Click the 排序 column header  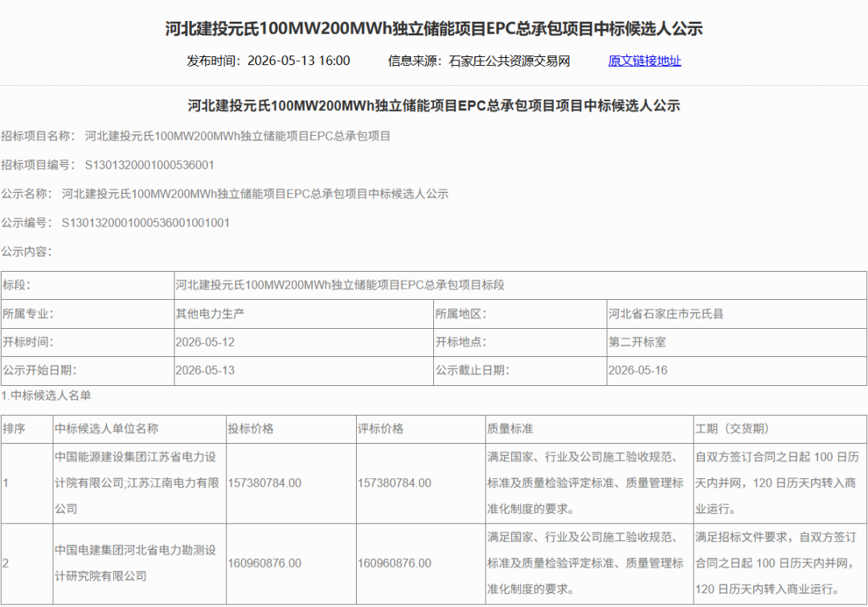click(x=27, y=429)
